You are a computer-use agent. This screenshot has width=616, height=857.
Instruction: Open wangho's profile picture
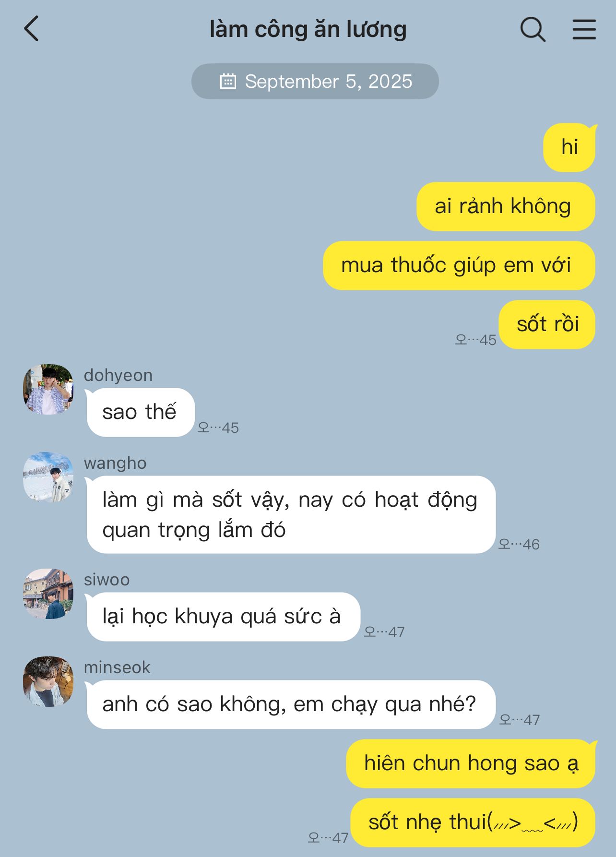tap(48, 476)
